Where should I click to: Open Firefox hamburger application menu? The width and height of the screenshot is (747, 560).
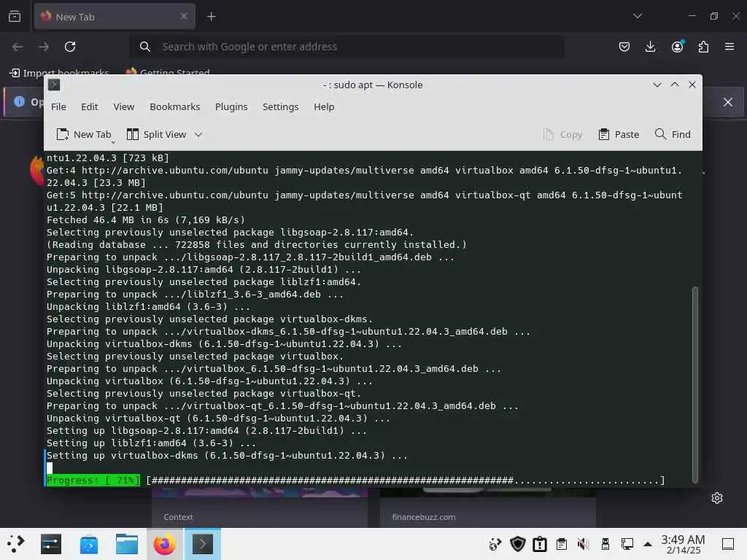[x=729, y=47]
